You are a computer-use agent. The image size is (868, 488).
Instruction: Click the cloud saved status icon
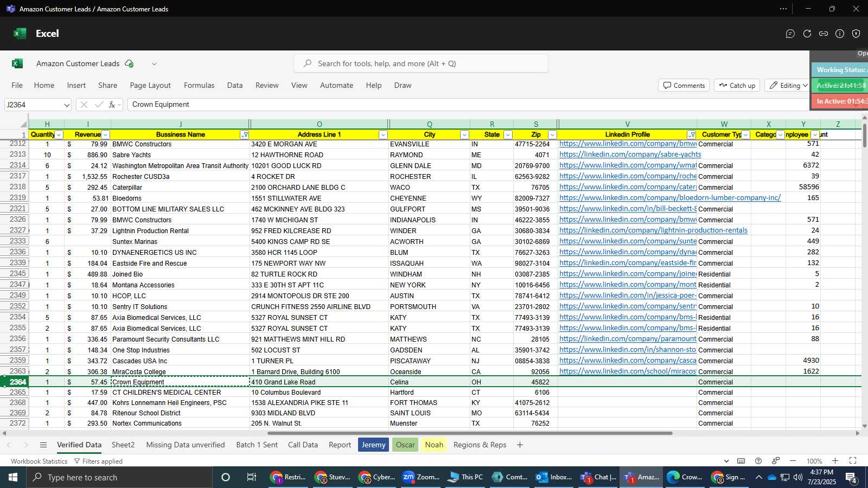pos(129,63)
